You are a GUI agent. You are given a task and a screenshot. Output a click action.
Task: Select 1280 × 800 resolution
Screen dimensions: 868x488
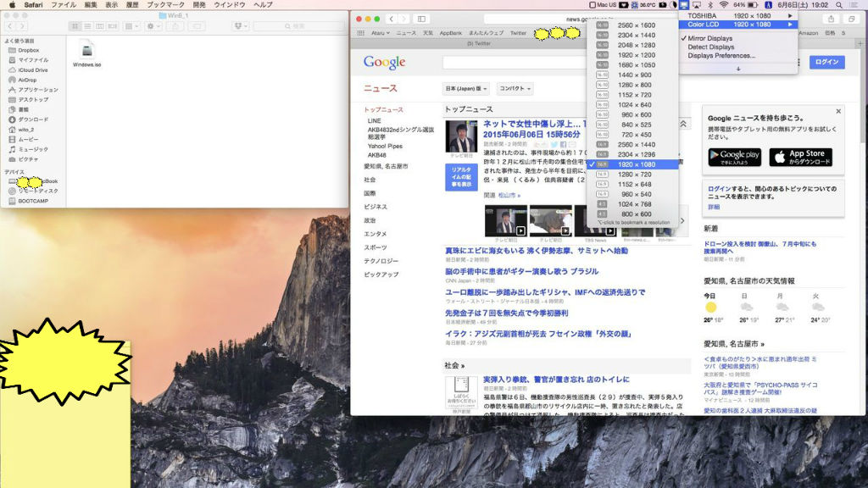click(x=632, y=86)
